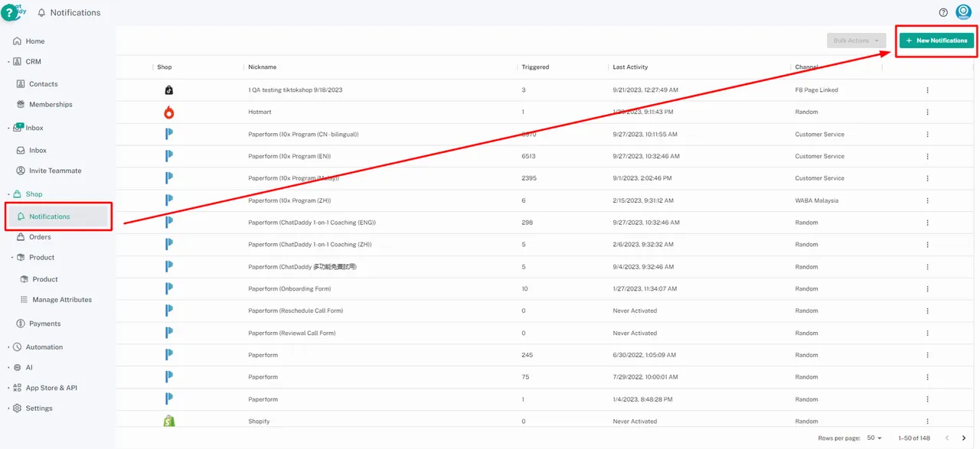Click the New Notifications button
980x449 pixels.
click(936, 41)
